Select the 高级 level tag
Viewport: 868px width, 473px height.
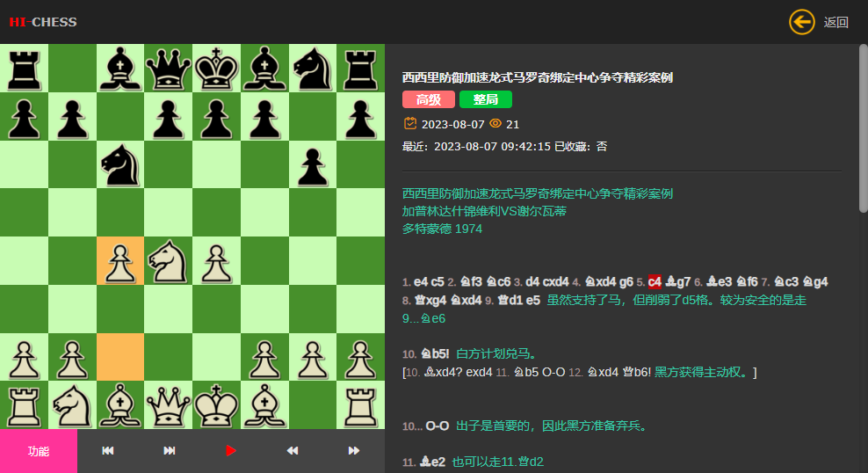point(429,99)
